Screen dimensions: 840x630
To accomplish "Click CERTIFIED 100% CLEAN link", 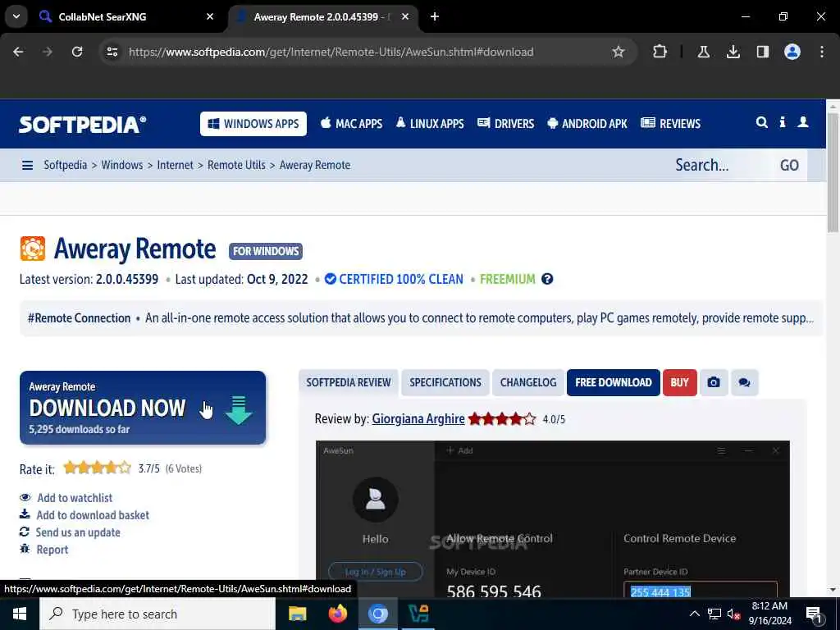I will tap(395, 279).
